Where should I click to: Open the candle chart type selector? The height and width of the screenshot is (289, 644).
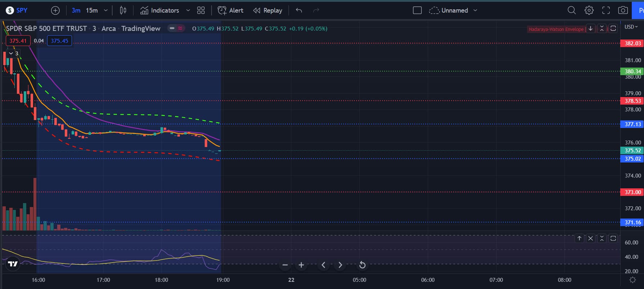(x=123, y=10)
